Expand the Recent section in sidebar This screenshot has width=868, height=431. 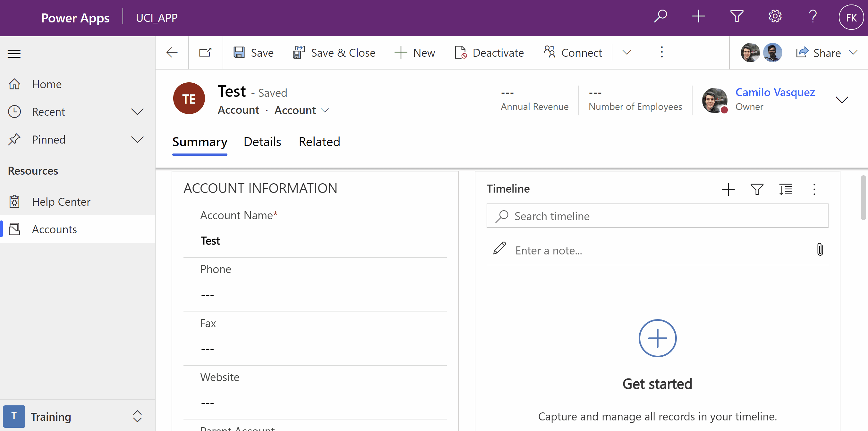pos(138,112)
